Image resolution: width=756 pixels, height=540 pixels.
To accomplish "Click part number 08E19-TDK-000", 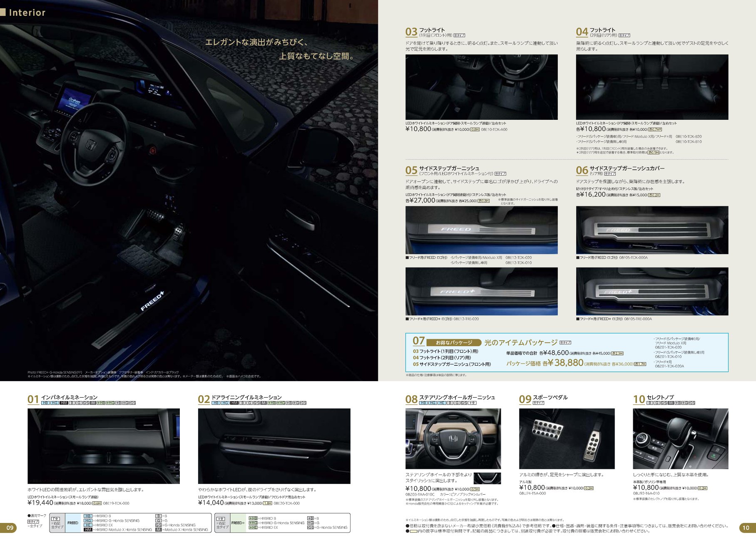I will click(x=116, y=503).
